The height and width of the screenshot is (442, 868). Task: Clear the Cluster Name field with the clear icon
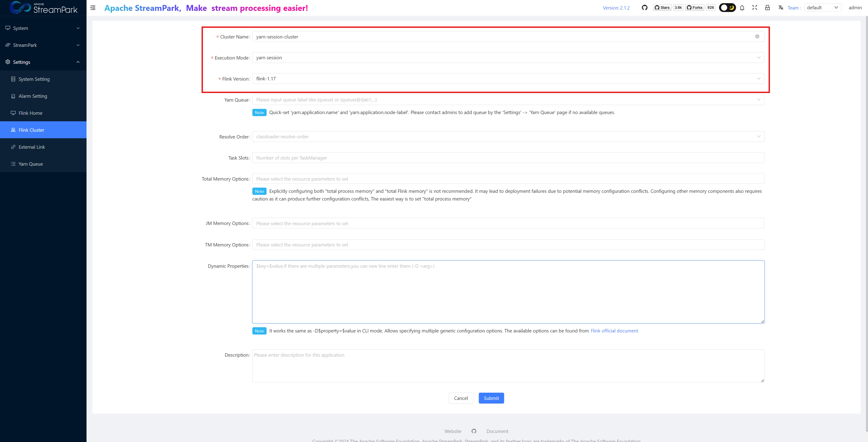(x=757, y=36)
